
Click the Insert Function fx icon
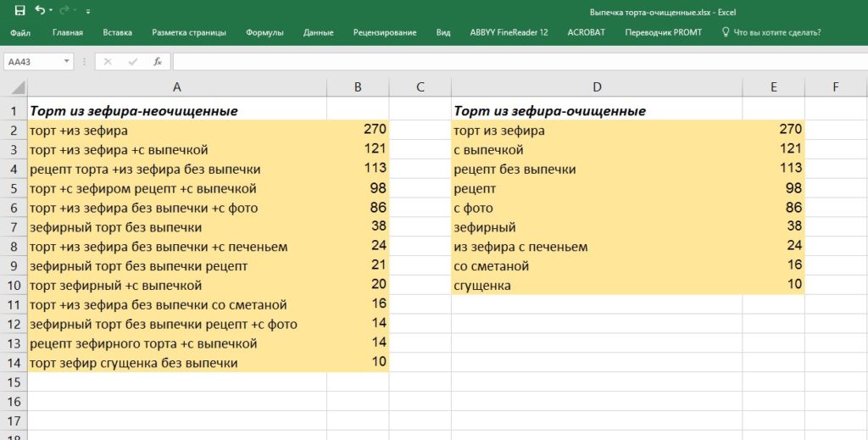point(157,62)
